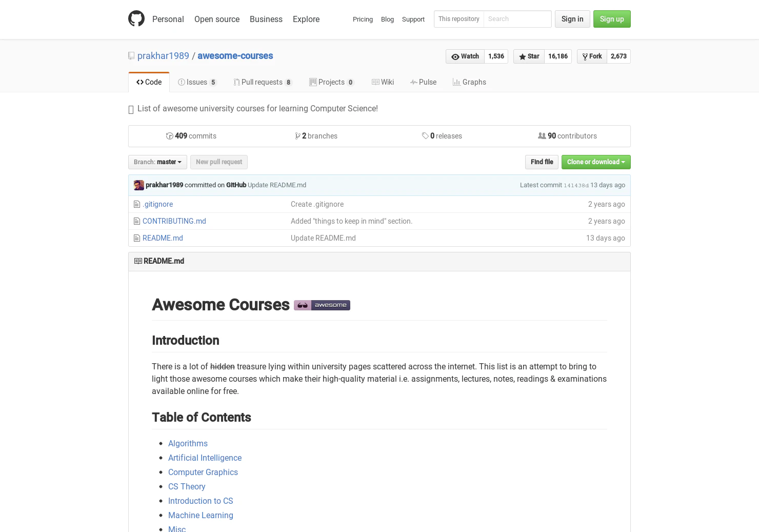
Task: Click the GitHub octocat logo
Action: pos(136,18)
